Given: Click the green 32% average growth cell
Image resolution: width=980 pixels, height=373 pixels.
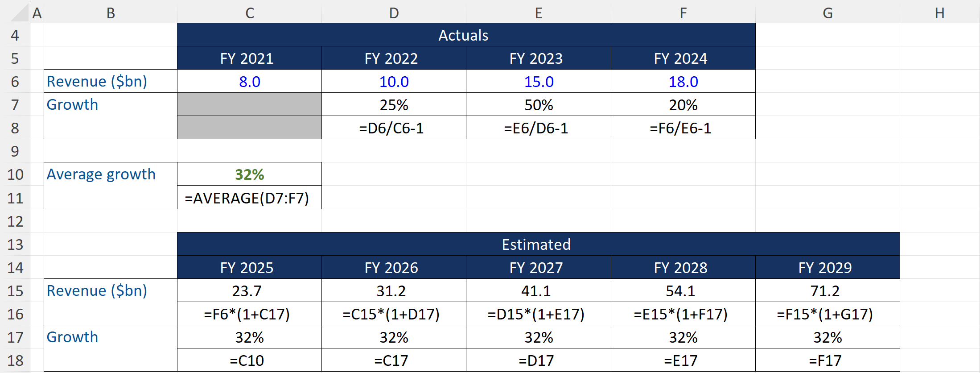Looking at the screenshot, I should click(249, 174).
